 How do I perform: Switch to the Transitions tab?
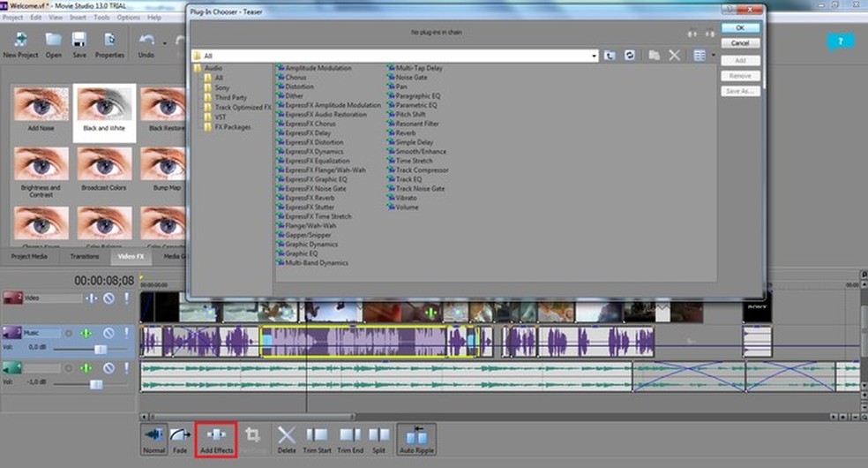pos(84,256)
